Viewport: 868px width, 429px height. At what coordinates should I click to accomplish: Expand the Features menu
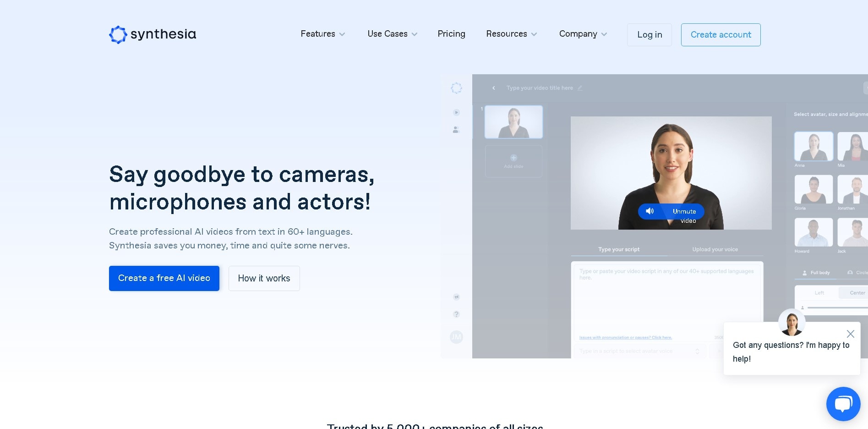coord(323,34)
